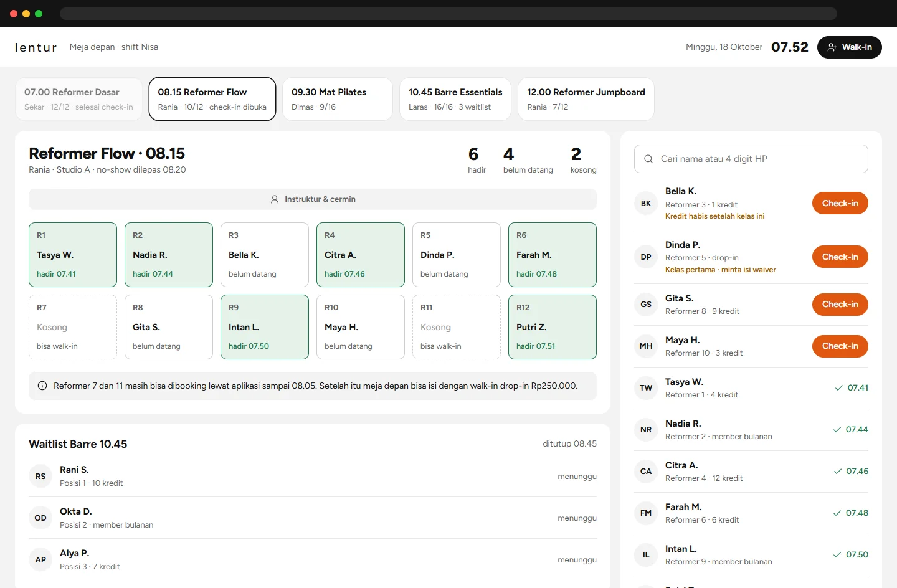Click the '2 kosong' counter
This screenshot has height=588, width=897.
coord(584,160)
